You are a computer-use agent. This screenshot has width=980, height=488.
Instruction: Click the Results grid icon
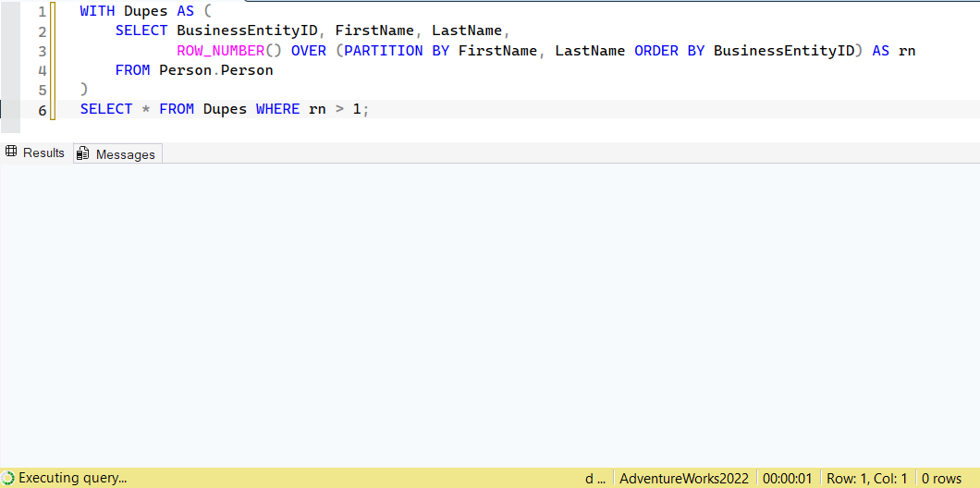click(10, 152)
